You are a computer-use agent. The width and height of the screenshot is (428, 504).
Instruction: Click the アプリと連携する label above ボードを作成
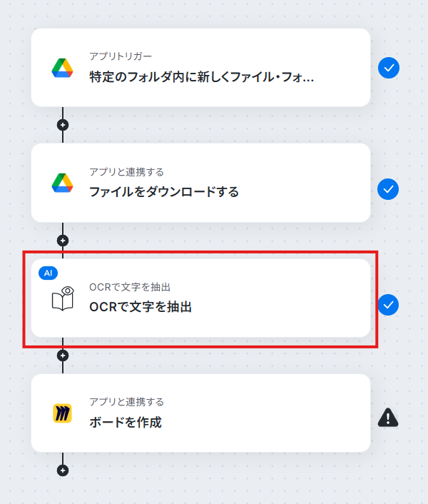tap(126, 402)
